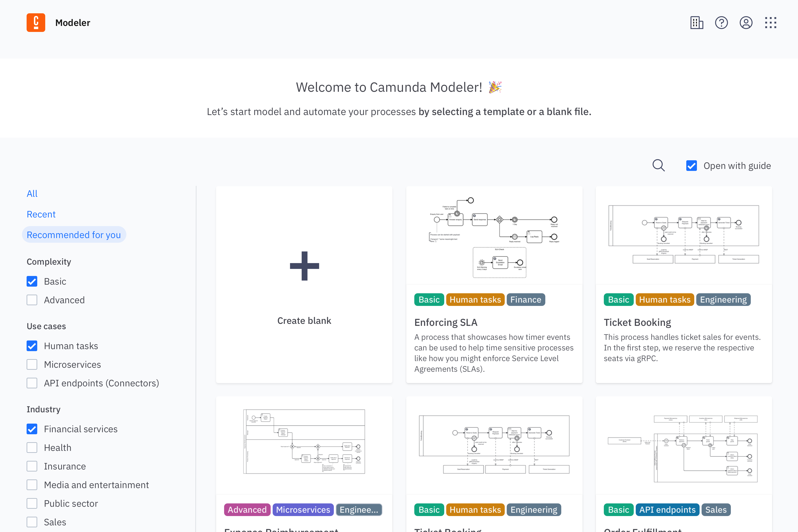Click the Advanced tag on Expense Reimbursement
This screenshot has height=532, width=798.
click(x=247, y=510)
